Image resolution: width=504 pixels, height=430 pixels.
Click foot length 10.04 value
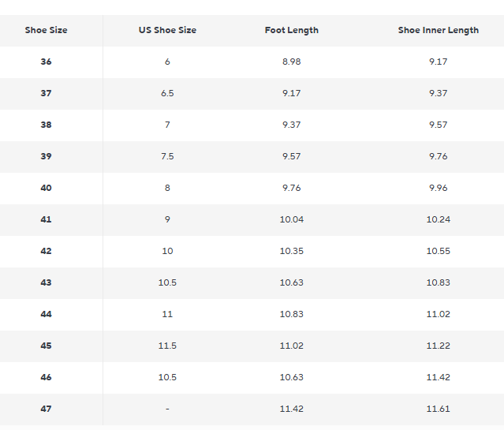(292, 219)
